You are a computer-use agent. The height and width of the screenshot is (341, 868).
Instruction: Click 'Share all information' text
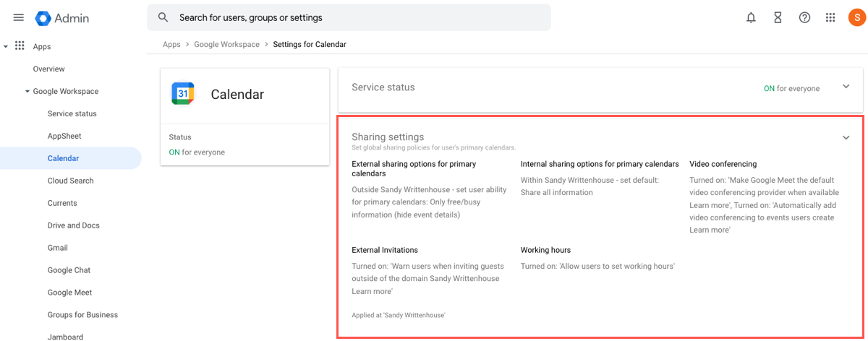coord(557,192)
